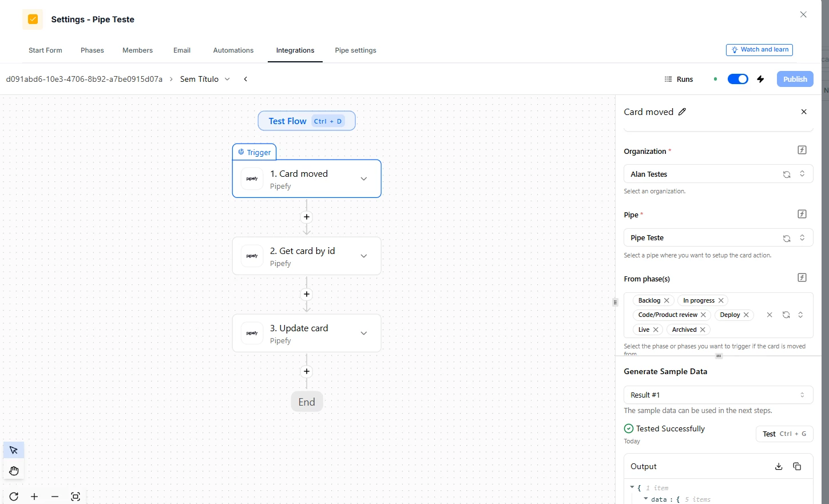Close the Card moved side panel

(x=804, y=112)
